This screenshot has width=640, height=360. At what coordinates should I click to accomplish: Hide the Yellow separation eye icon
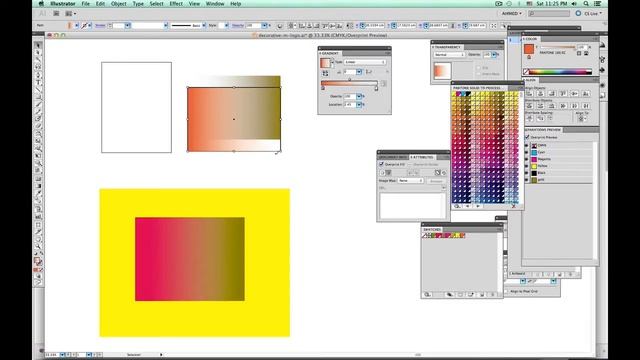pyautogui.click(x=526, y=166)
